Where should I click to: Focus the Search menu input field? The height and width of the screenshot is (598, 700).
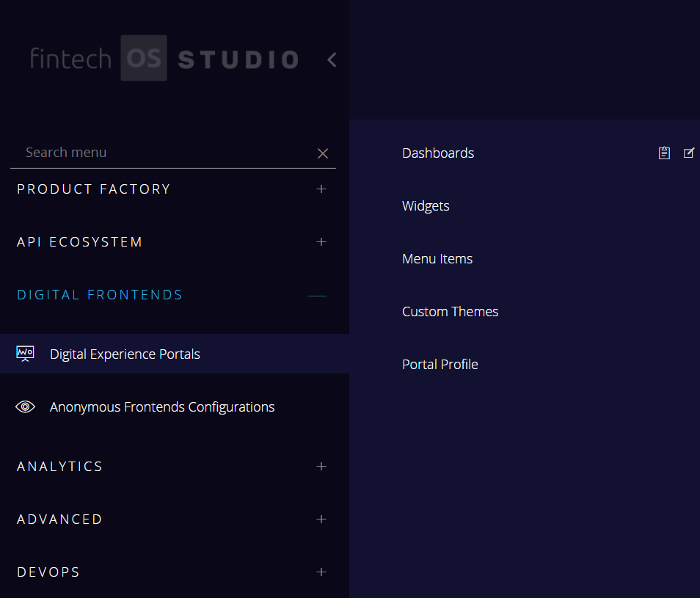[x=161, y=153]
